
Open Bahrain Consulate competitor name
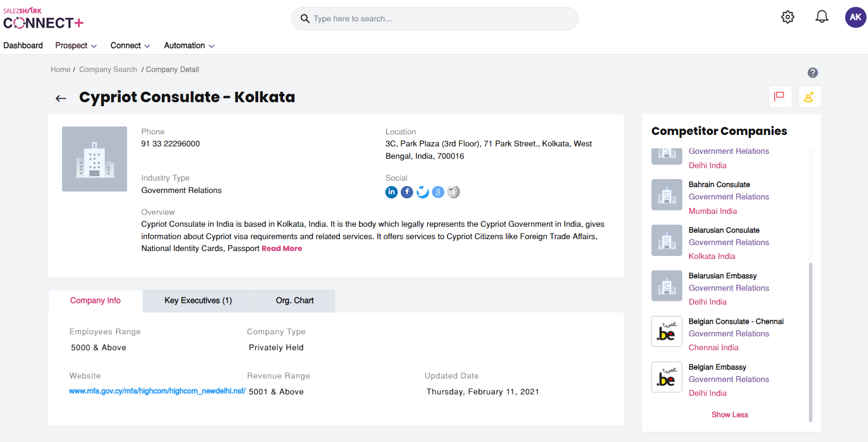point(719,185)
